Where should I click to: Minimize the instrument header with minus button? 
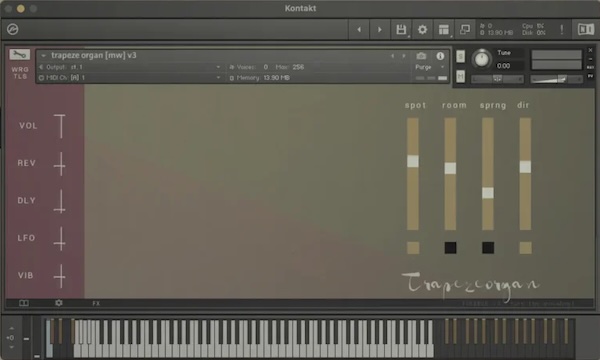590,59
